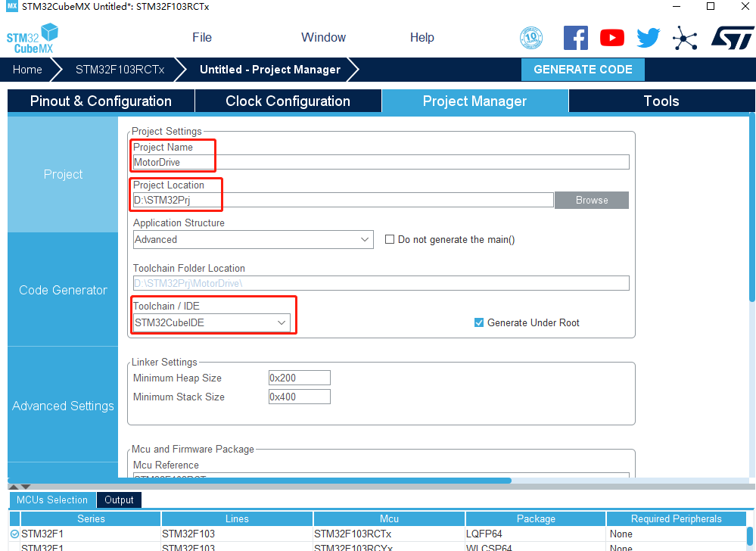Image resolution: width=756 pixels, height=551 pixels.
Task: Click the MCU table vertical scrollbar
Action: (x=750, y=537)
